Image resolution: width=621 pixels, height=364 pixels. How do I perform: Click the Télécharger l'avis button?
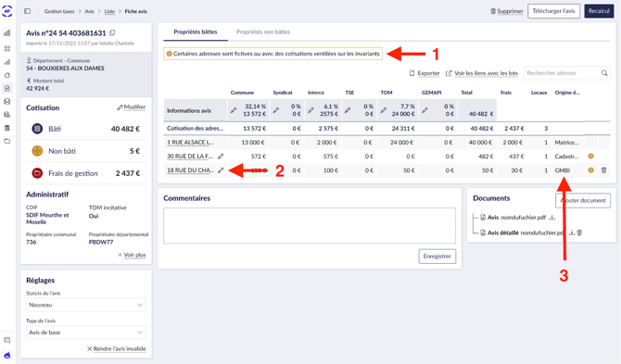(553, 11)
